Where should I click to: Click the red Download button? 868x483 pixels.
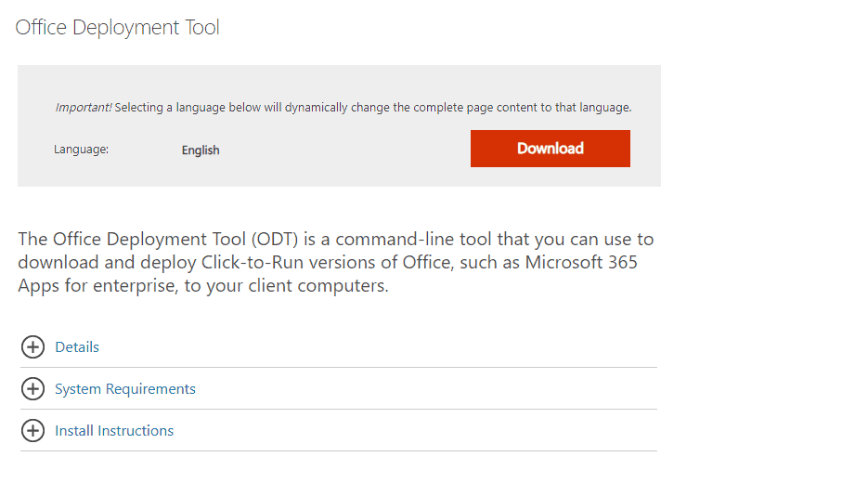[x=551, y=149]
